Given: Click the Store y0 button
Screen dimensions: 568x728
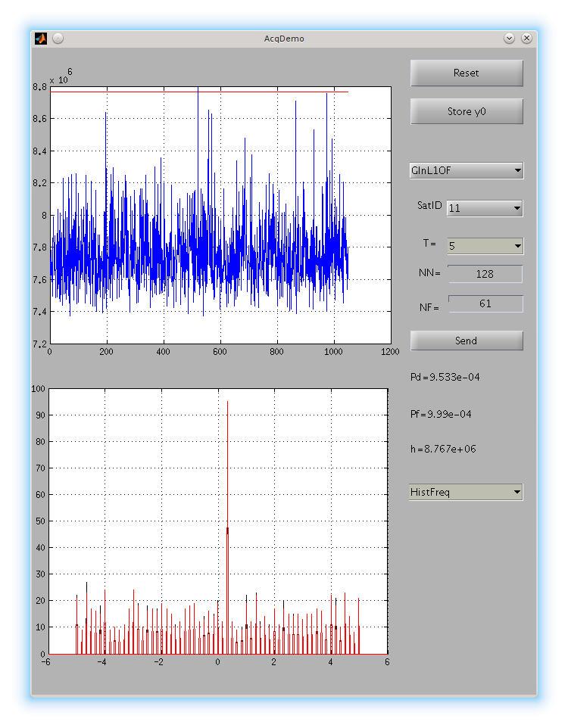Looking at the screenshot, I should [467, 111].
